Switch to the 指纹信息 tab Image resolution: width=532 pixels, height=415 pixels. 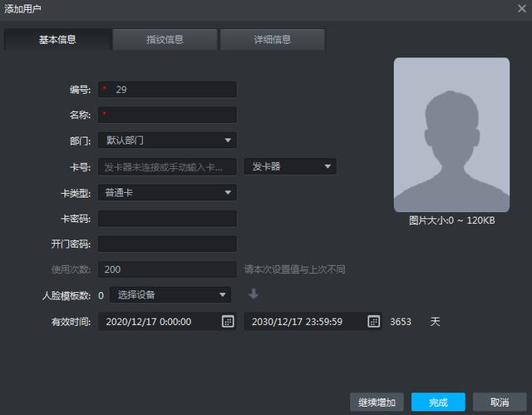[x=165, y=39]
